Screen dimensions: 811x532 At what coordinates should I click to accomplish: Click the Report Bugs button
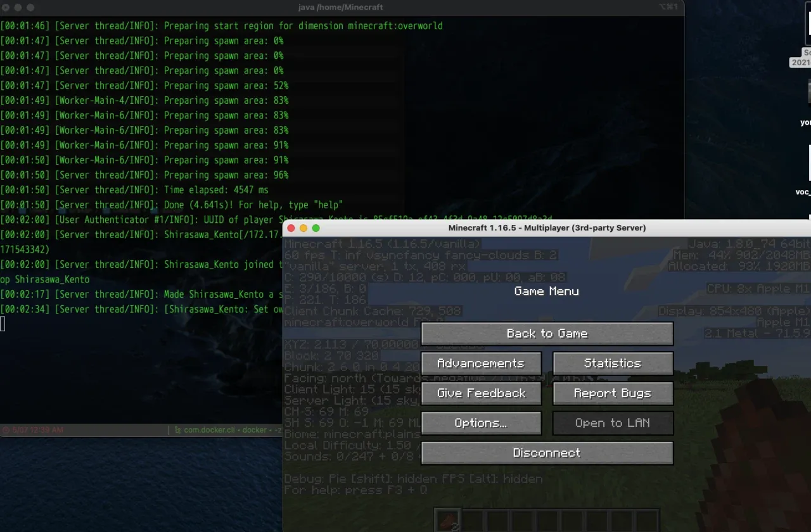[613, 393]
